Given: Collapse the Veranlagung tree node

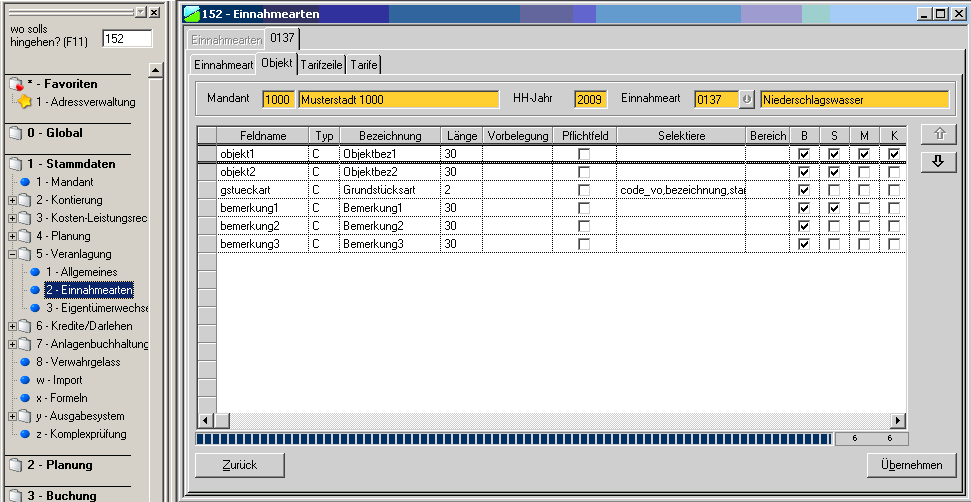Looking at the screenshot, I should point(12,254).
